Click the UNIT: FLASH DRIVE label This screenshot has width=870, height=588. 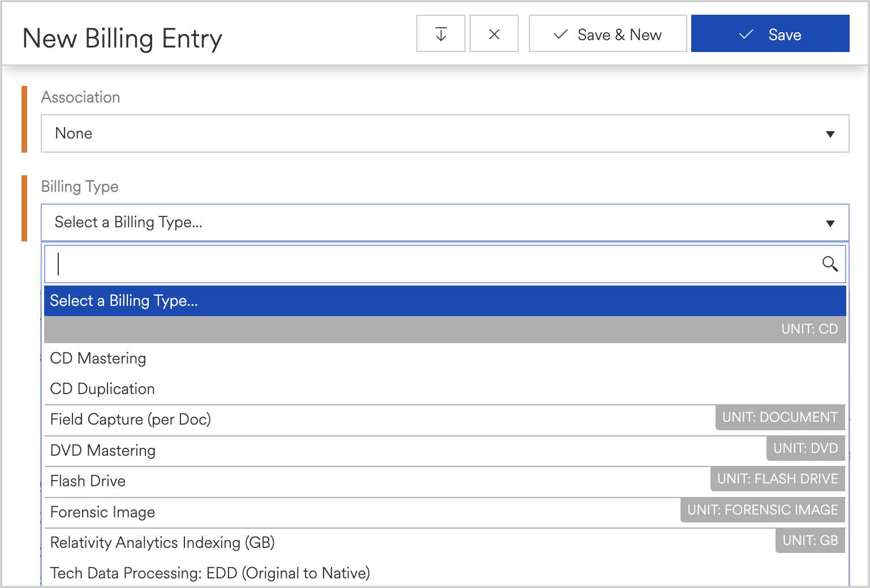click(778, 479)
